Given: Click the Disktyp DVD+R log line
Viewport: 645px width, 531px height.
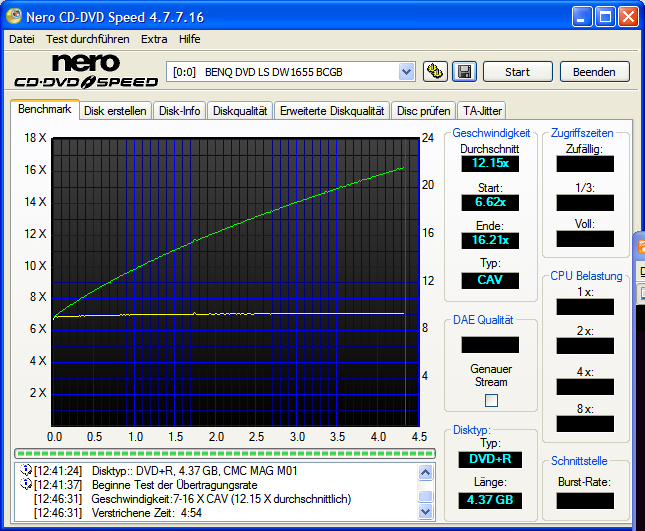Looking at the screenshot, I should [x=194, y=471].
